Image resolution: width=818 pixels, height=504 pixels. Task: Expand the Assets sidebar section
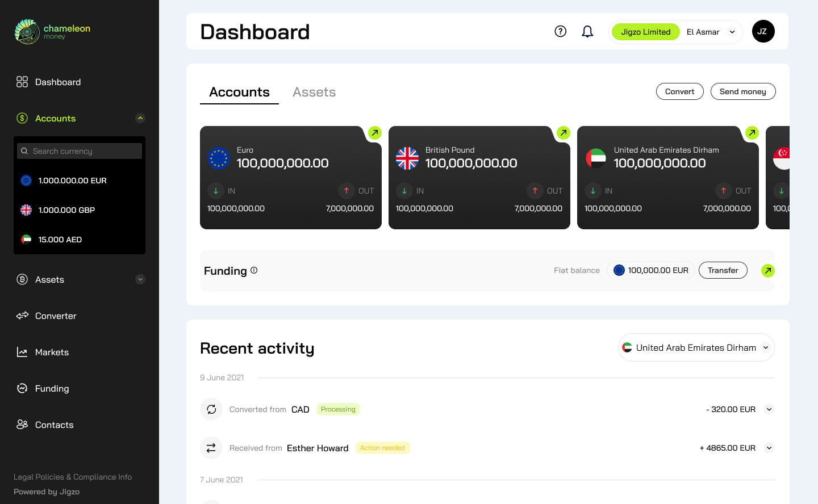click(140, 279)
